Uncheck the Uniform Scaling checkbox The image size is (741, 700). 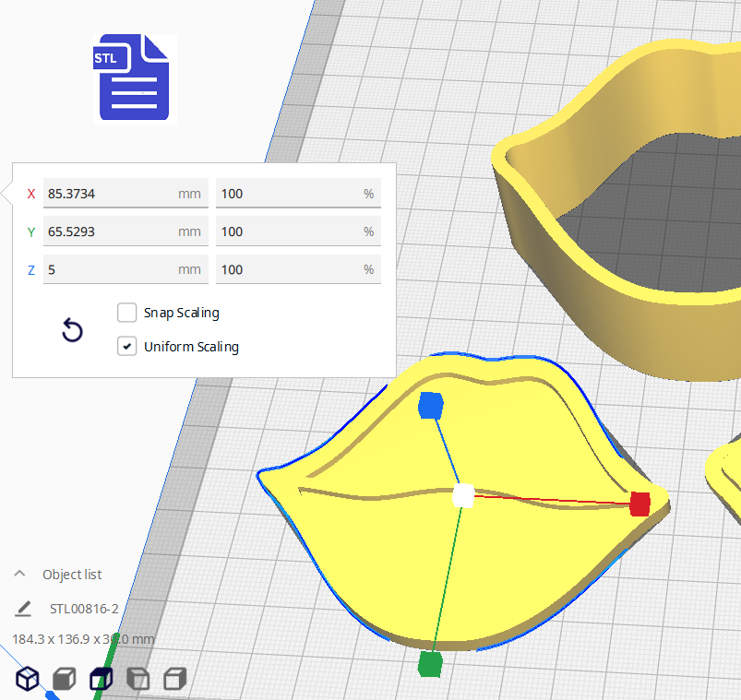pos(127,347)
